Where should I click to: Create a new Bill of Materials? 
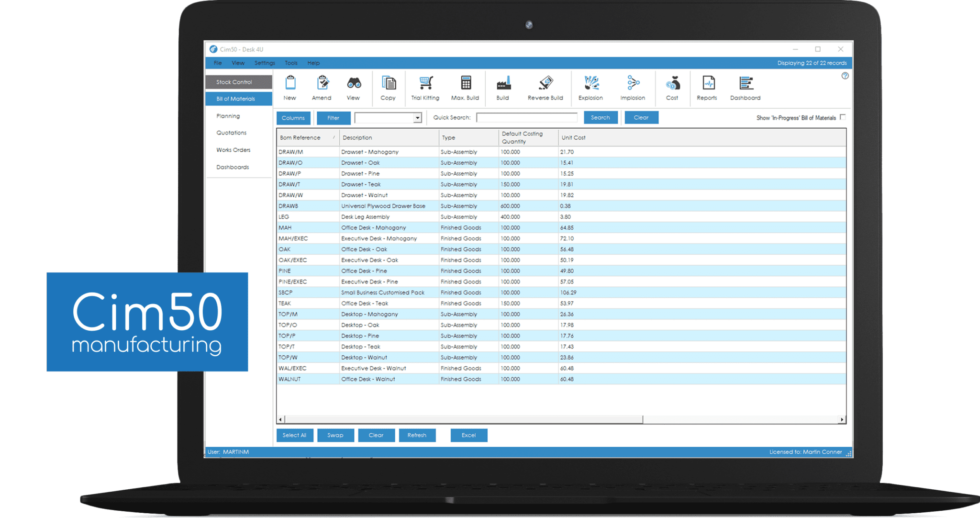pos(290,88)
